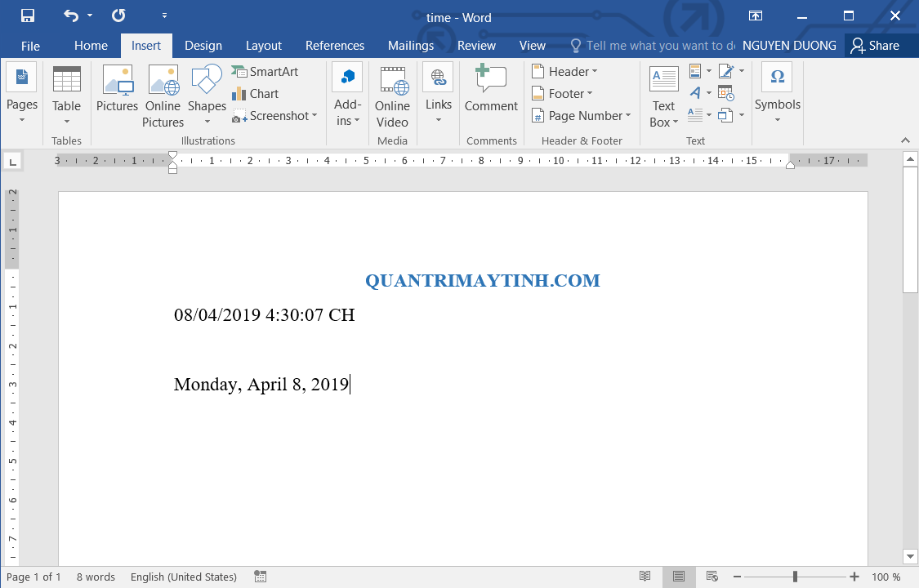This screenshot has height=588, width=919.
Task: Click the vertical scrollbar down arrow
Action: pyautogui.click(x=910, y=556)
